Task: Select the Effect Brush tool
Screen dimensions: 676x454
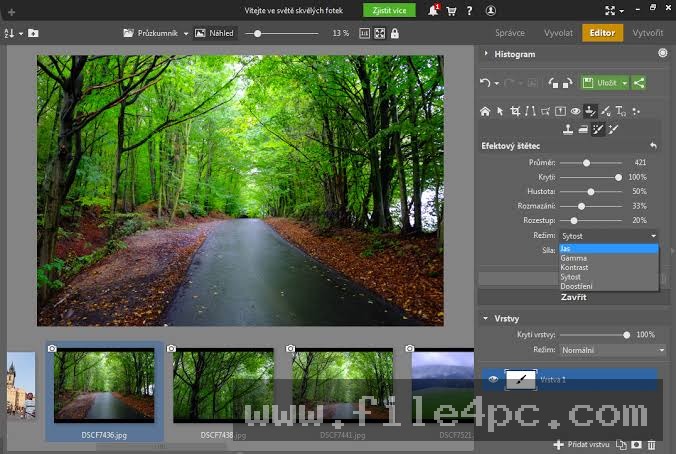Action: (598, 129)
